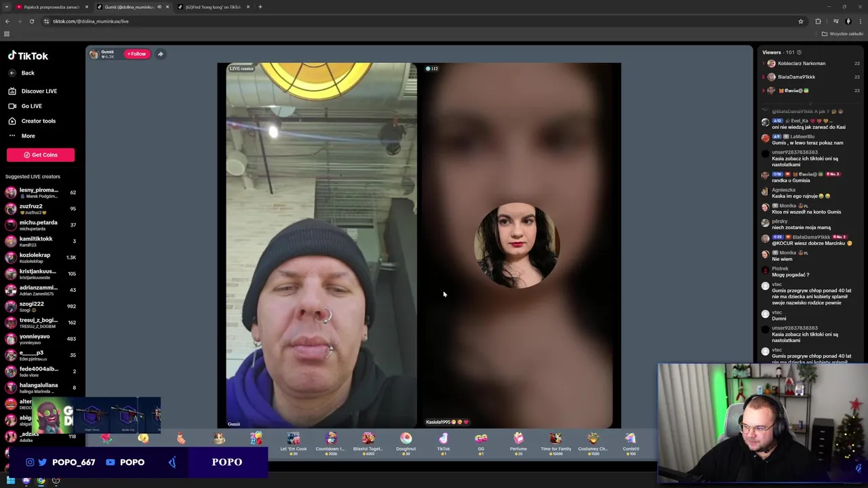
Task: Expand the More menu in the sidebar
Action: click(x=22, y=136)
